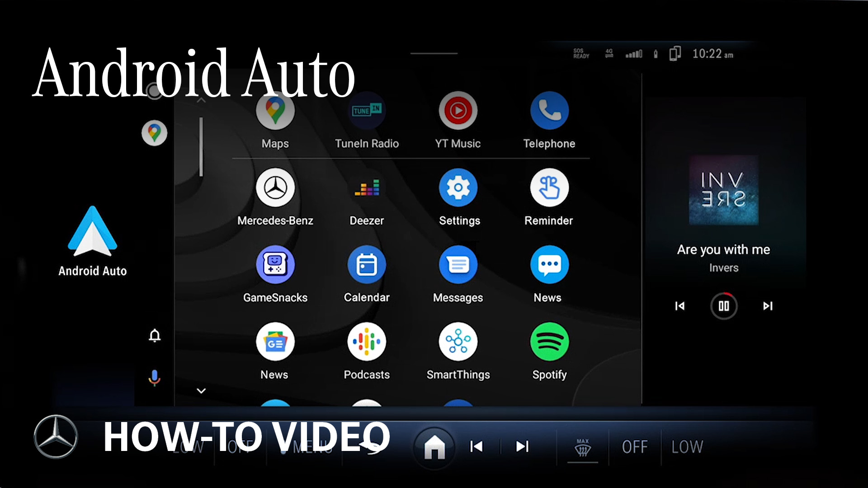Toggle max windshield defrost
This screenshot has height=488, width=868.
click(x=583, y=447)
